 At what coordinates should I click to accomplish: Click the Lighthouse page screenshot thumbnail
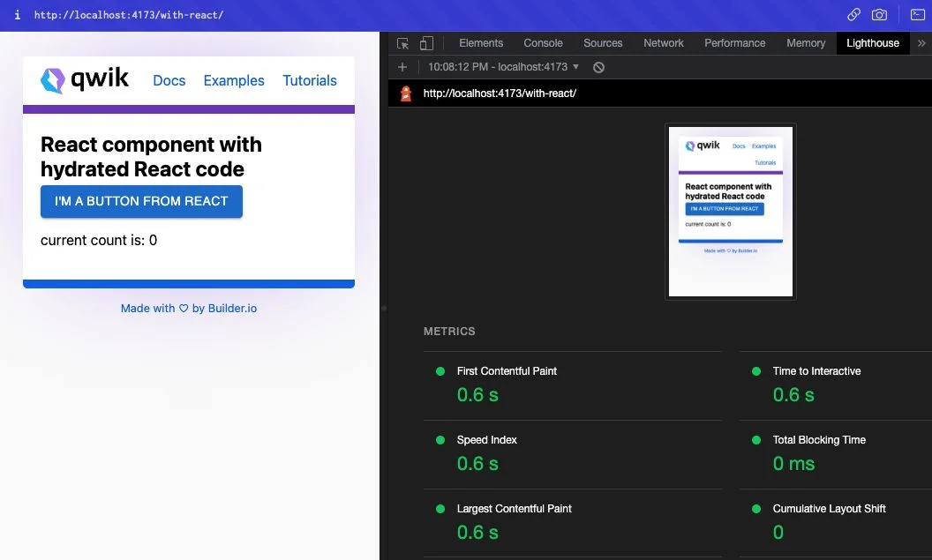pos(731,212)
